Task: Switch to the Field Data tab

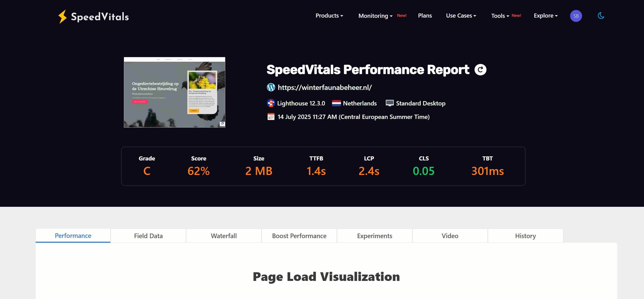Action: pos(148,236)
